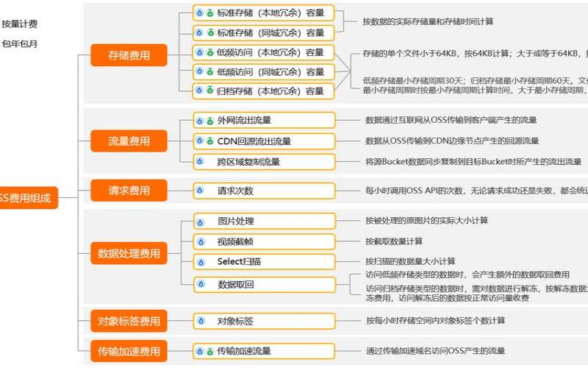Select the orange 流量费用 category node

(x=129, y=141)
